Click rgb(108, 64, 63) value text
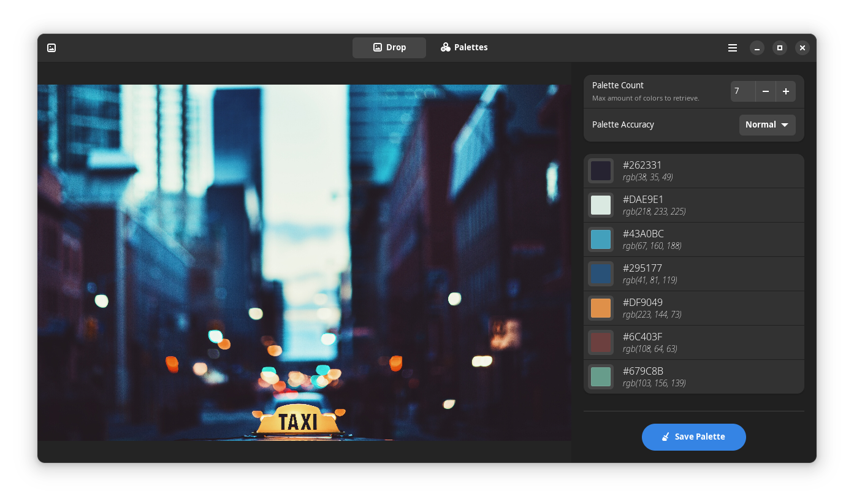The width and height of the screenshot is (854, 504). pyautogui.click(x=650, y=349)
